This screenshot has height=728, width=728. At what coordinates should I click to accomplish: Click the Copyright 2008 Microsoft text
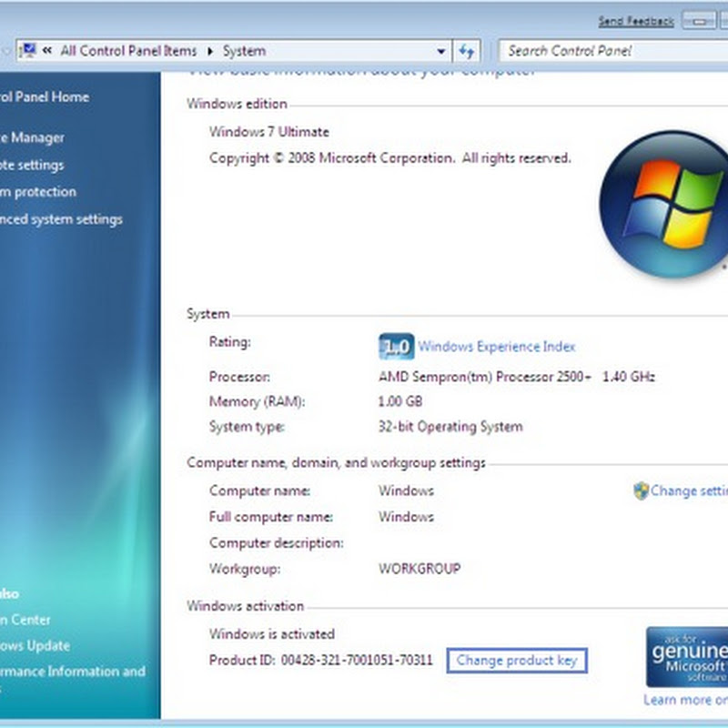390,158
